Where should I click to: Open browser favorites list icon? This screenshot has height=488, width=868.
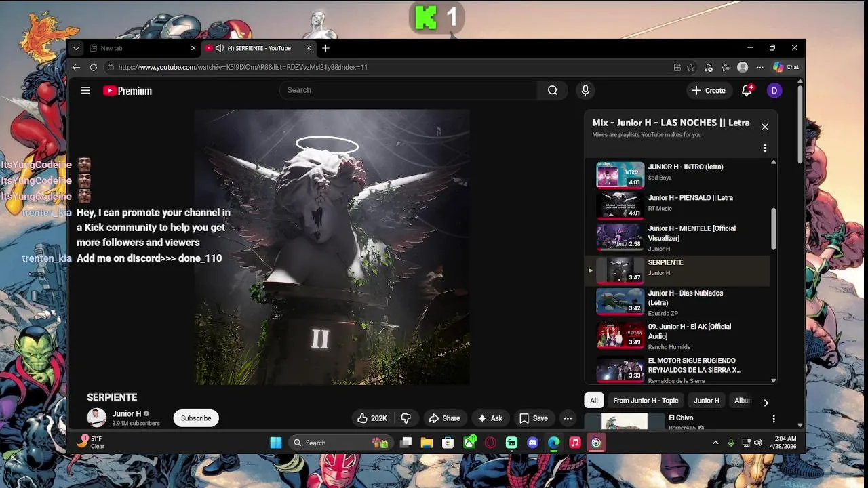point(725,67)
